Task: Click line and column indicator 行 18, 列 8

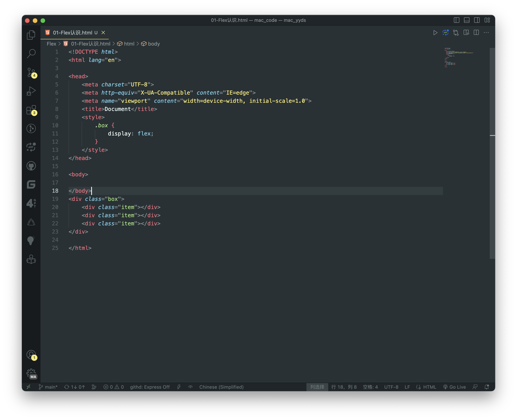Action: click(x=344, y=387)
